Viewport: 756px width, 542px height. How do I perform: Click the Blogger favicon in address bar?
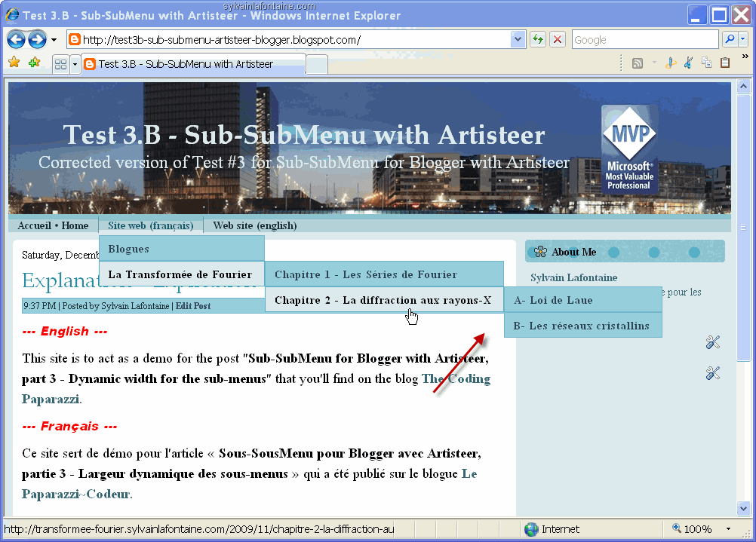pos(74,39)
